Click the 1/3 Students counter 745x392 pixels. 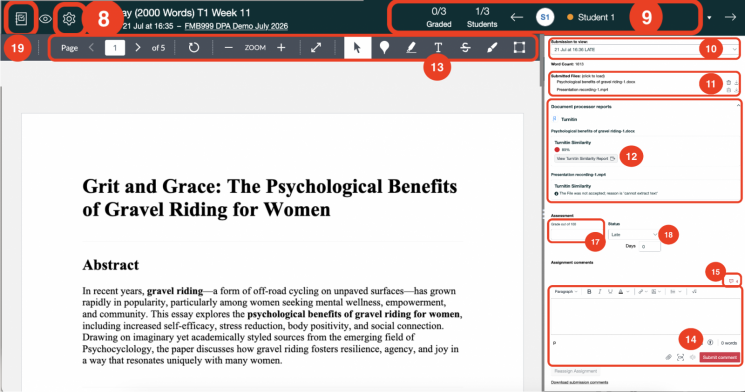click(x=482, y=18)
